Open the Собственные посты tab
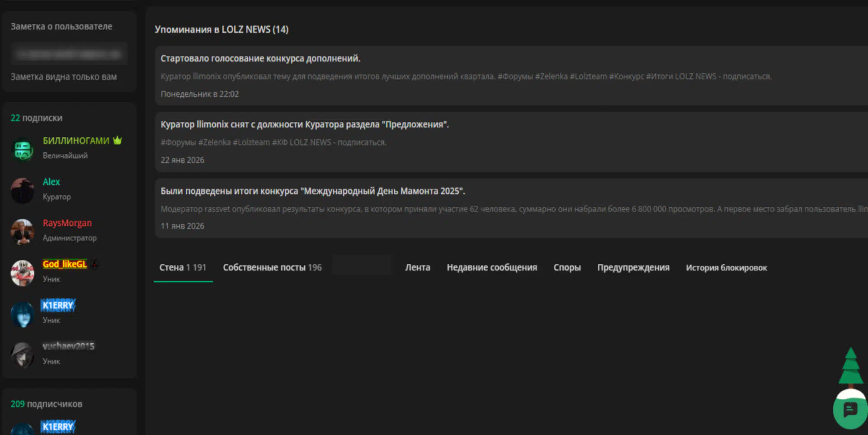The image size is (868, 435). click(x=272, y=267)
